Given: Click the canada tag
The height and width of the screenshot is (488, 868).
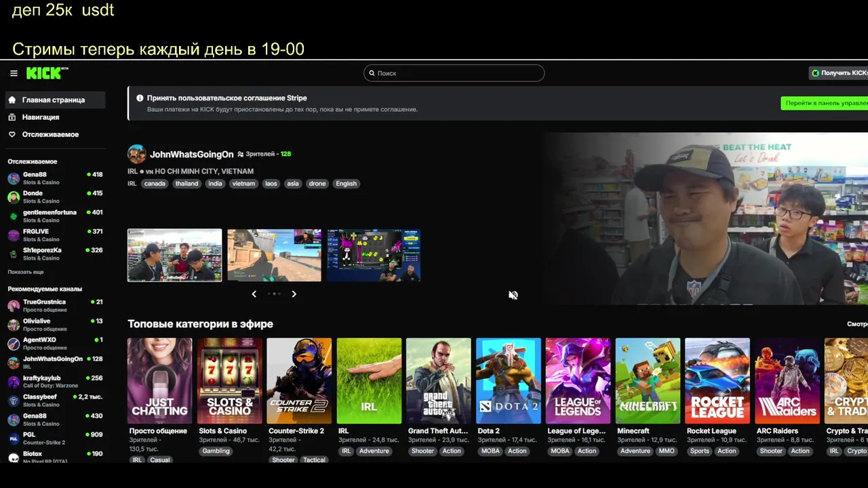Looking at the screenshot, I should click(155, 184).
